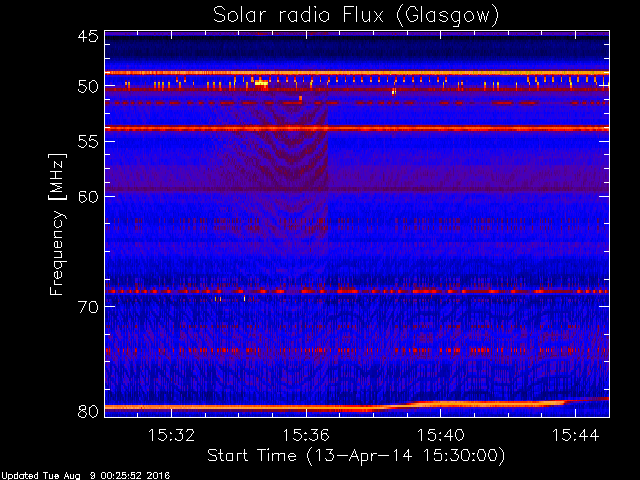The image size is (640, 480).
Task: Click the frequency tick label '55'
Action: click(88, 142)
